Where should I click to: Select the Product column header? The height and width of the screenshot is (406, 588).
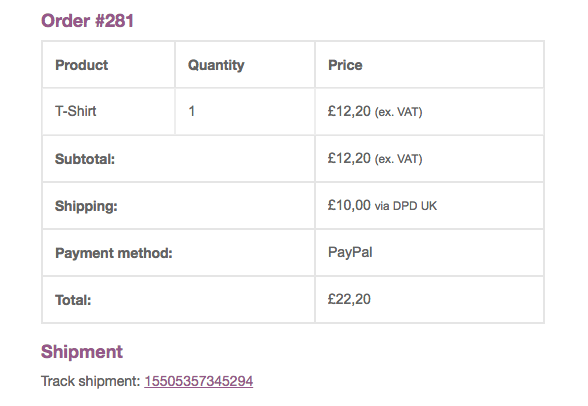[x=81, y=65]
